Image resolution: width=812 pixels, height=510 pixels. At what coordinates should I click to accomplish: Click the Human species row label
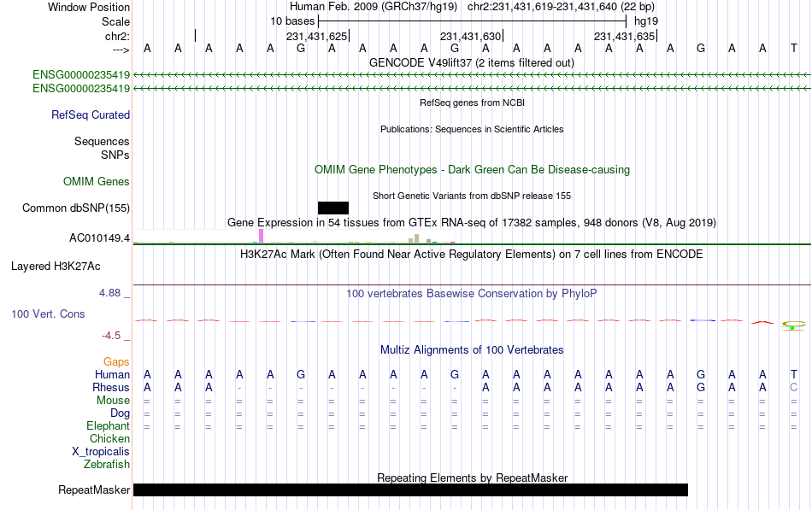tap(112, 375)
